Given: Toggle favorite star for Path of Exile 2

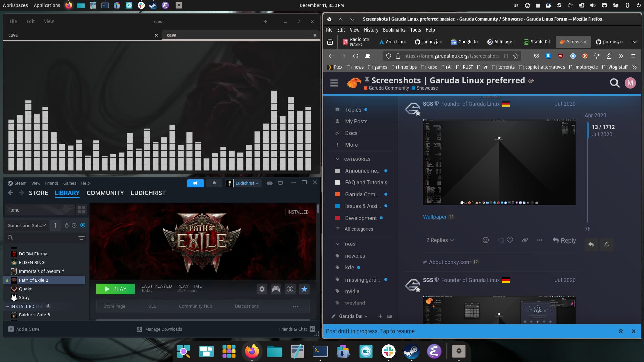Looking at the screenshot, I should [x=304, y=289].
